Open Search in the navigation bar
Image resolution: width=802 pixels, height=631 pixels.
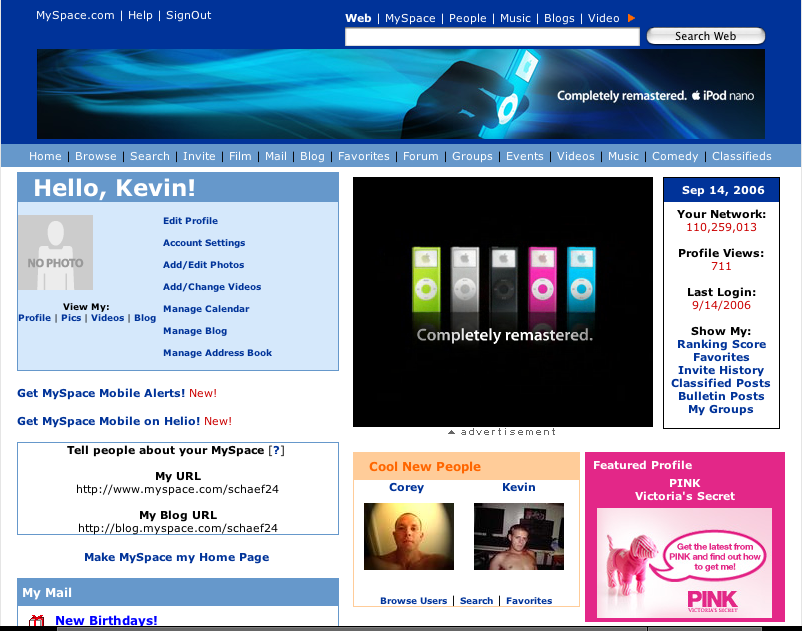(x=149, y=156)
